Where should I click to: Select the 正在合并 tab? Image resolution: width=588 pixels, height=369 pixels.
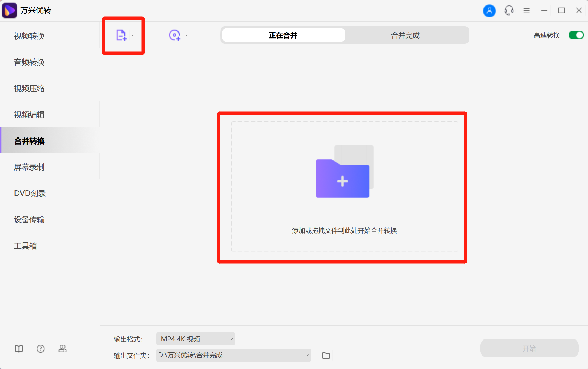pyautogui.click(x=283, y=35)
